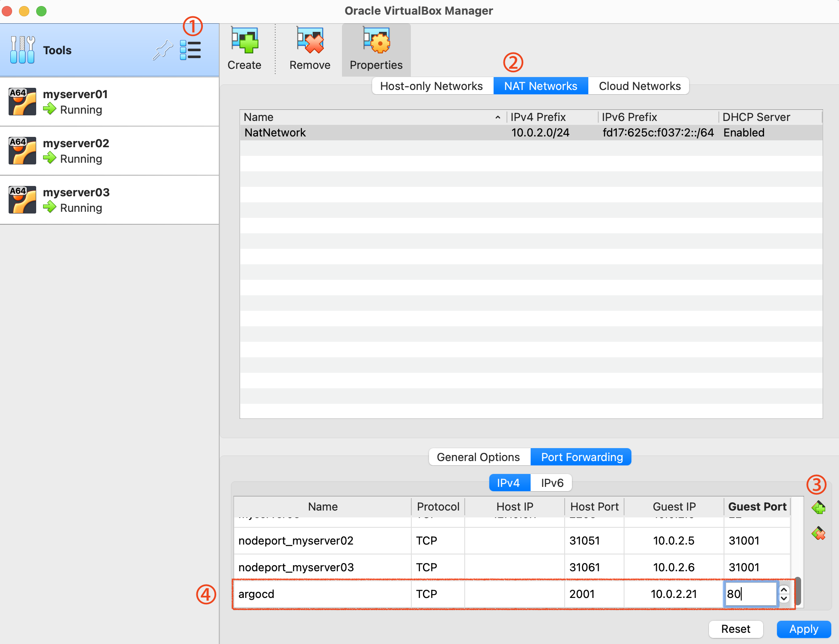Increment the Guest Port stepper up
839x644 pixels.
(x=784, y=590)
